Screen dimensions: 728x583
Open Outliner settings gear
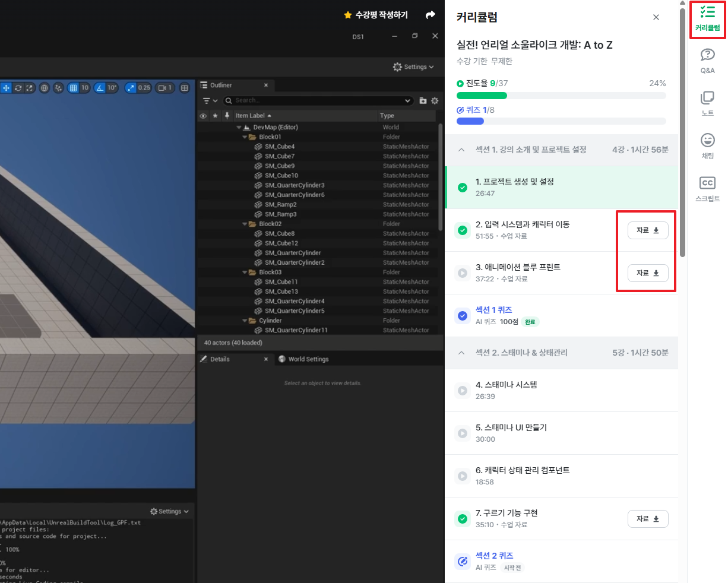(435, 101)
